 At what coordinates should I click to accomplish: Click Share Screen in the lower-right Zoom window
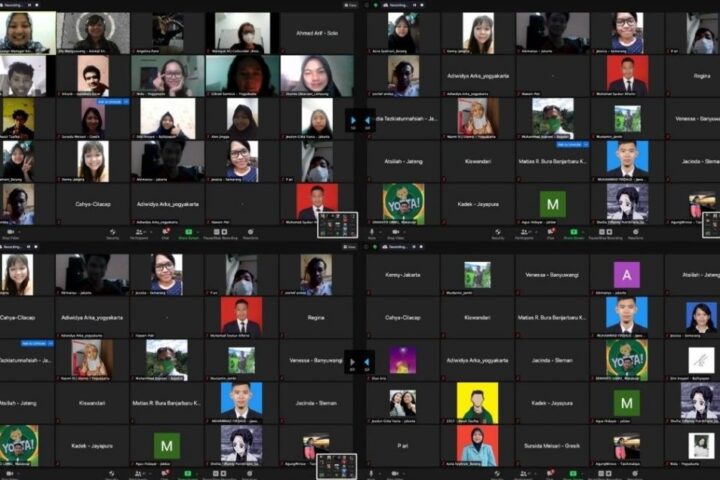coord(573,474)
